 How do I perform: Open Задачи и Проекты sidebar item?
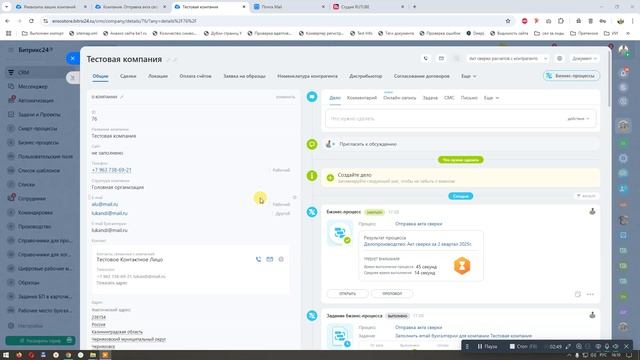39,115
